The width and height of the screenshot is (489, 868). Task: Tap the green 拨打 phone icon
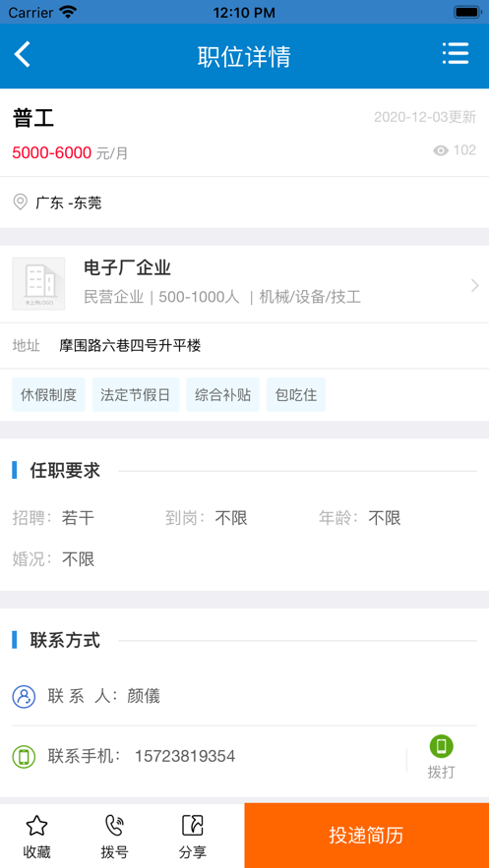pos(442,746)
